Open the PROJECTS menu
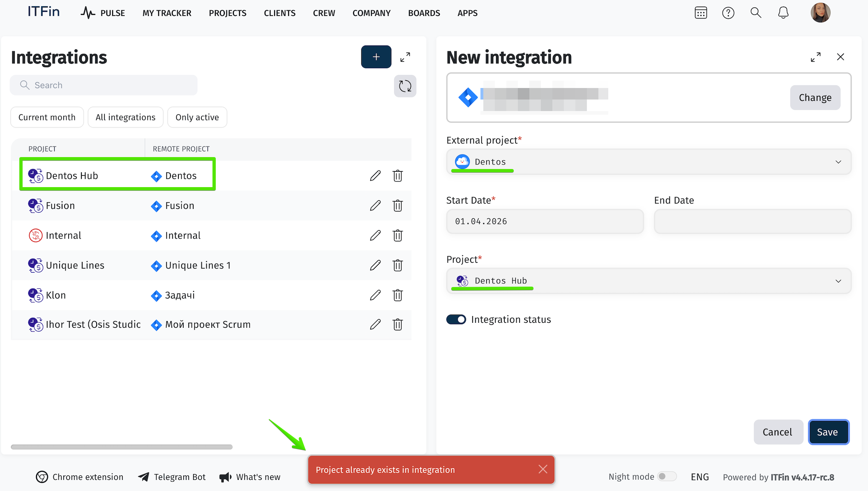 click(228, 13)
